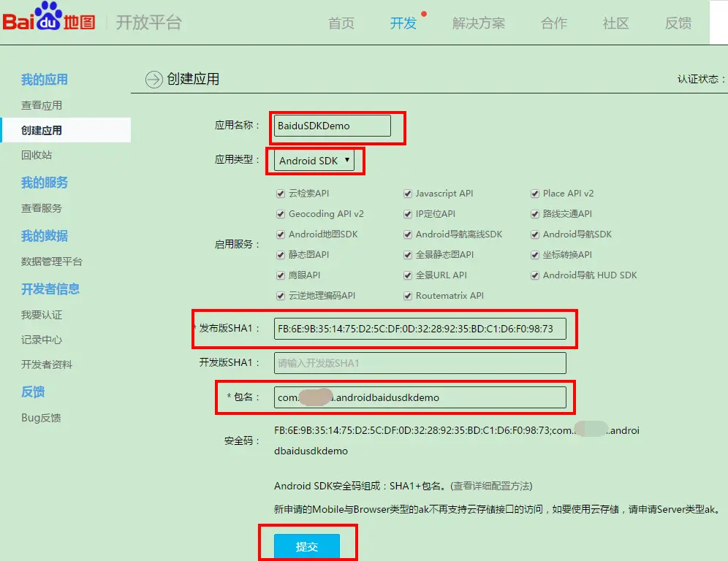Uncheck the Android地图SDK checkbox
The height and width of the screenshot is (561, 728).
click(281, 234)
